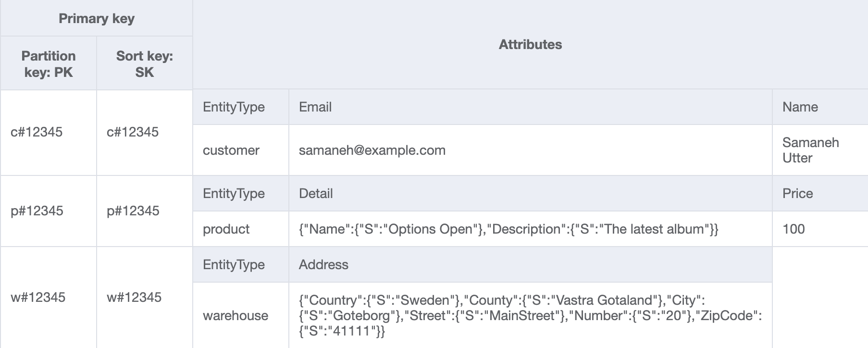Image resolution: width=868 pixels, height=348 pixels.
Task: Click the Options Open detail JSON cell
Action: coord(508,229)
